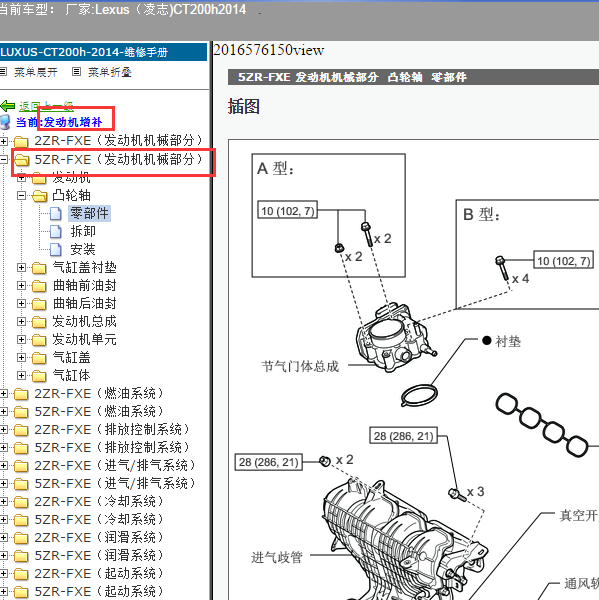Expand the 气缸体 folder node
This screenshot has width=599, height=600.
tap(21, 375)
